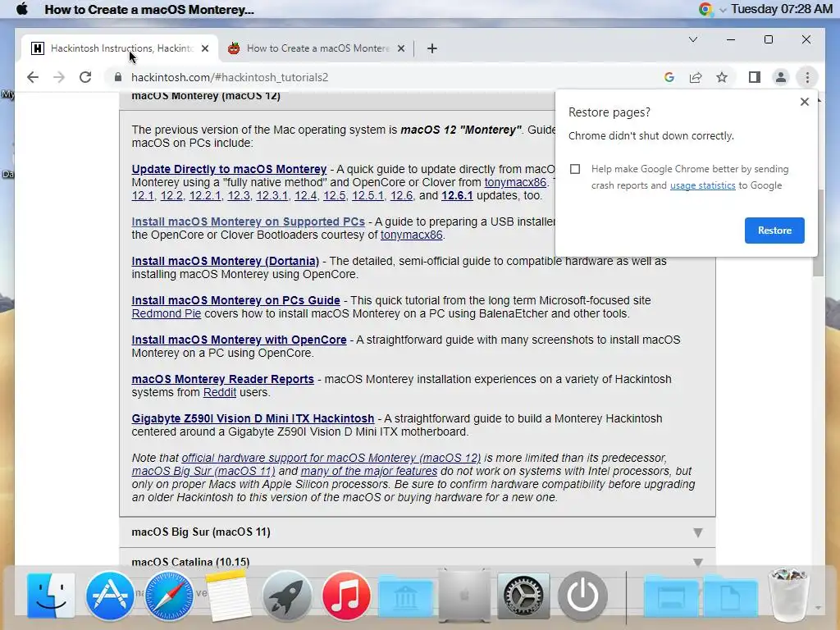
Task: Close the How to Create a macOS Monterey tab
Action: [x=400, y=48]
